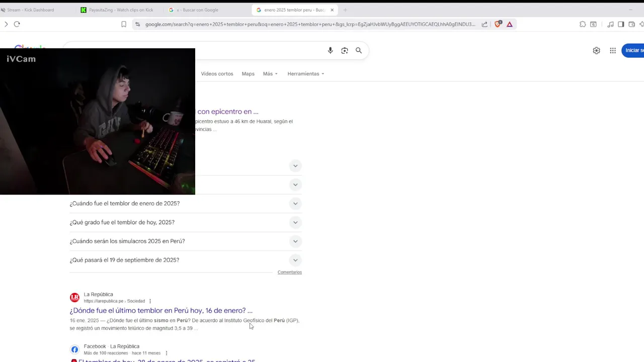The width and height of the screenshot is (644, 362).
Task: Click the Facebook favicon of the result
Action: (74, 349)
